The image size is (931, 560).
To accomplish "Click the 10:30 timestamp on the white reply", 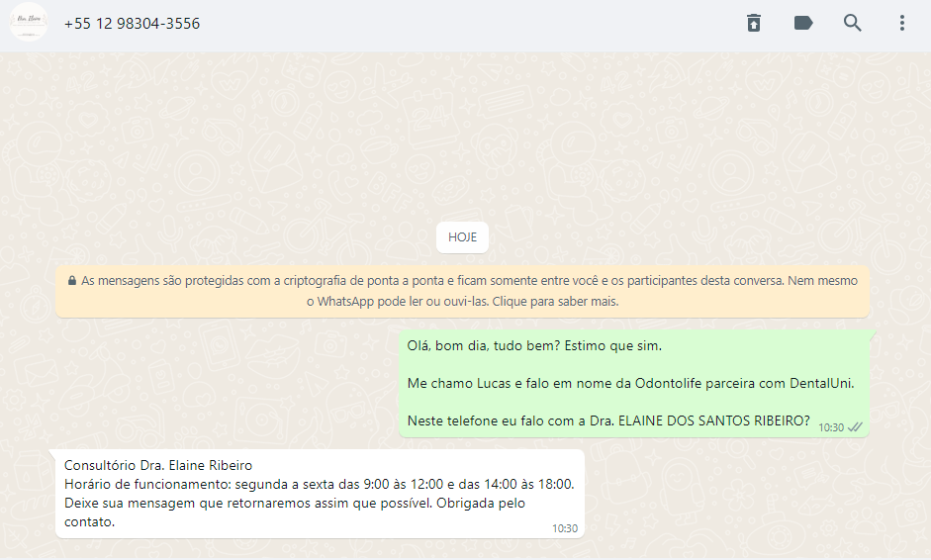I will [x=565, y=528].
